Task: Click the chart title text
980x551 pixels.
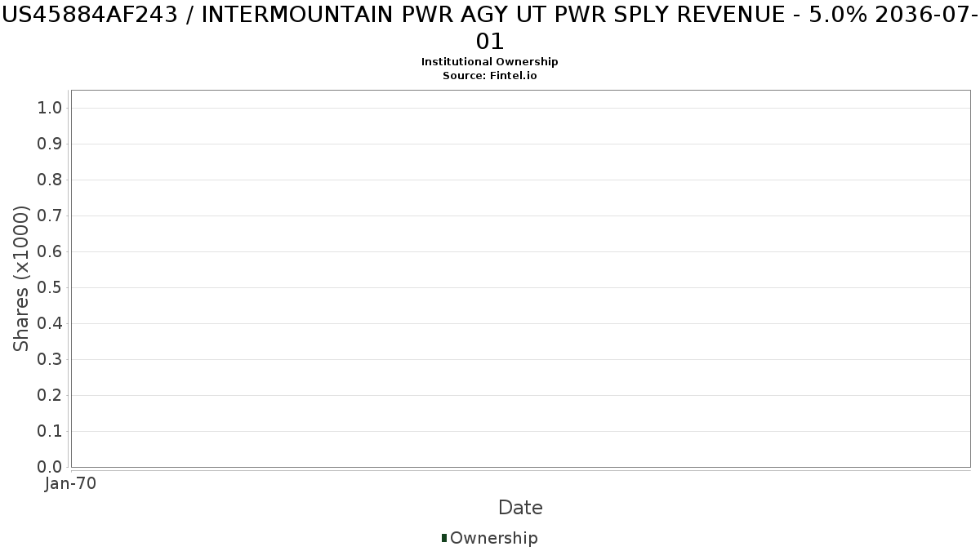Action: [490, 27]
